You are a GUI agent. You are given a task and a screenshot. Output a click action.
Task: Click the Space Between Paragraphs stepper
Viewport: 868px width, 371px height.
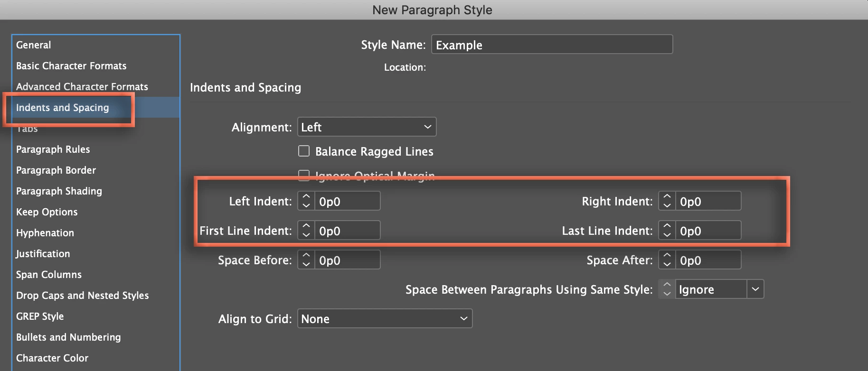point(667,289)
